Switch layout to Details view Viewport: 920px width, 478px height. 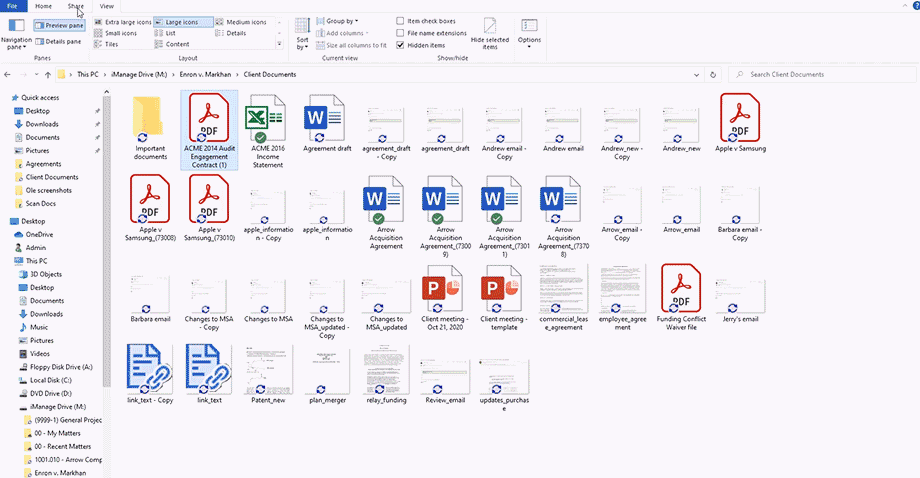pyautogui.click(x=235, y=33)
